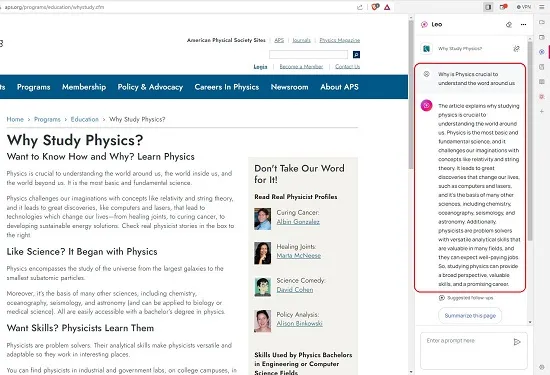The width and height of the screenshot is (550, 375).
Task: Click the Leo logo icon in panel header
Action: click(x=424, y=24)
